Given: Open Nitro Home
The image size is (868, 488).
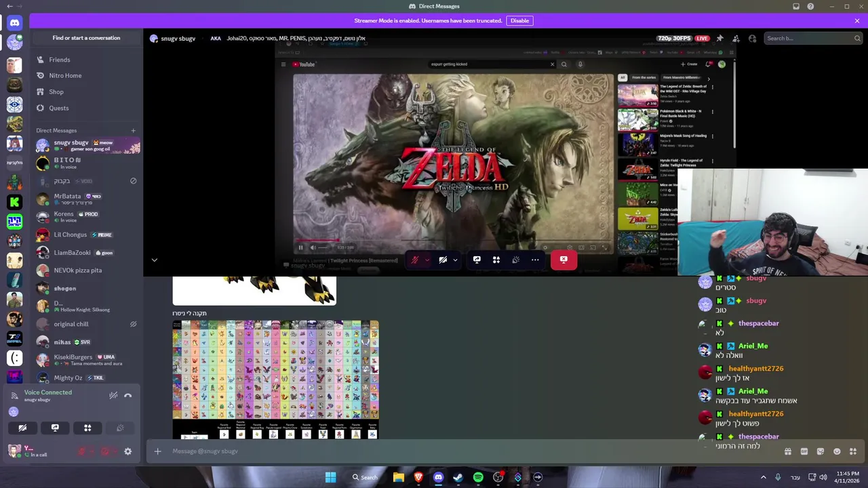Looking at the screenshot, I should tap(86, 75).
